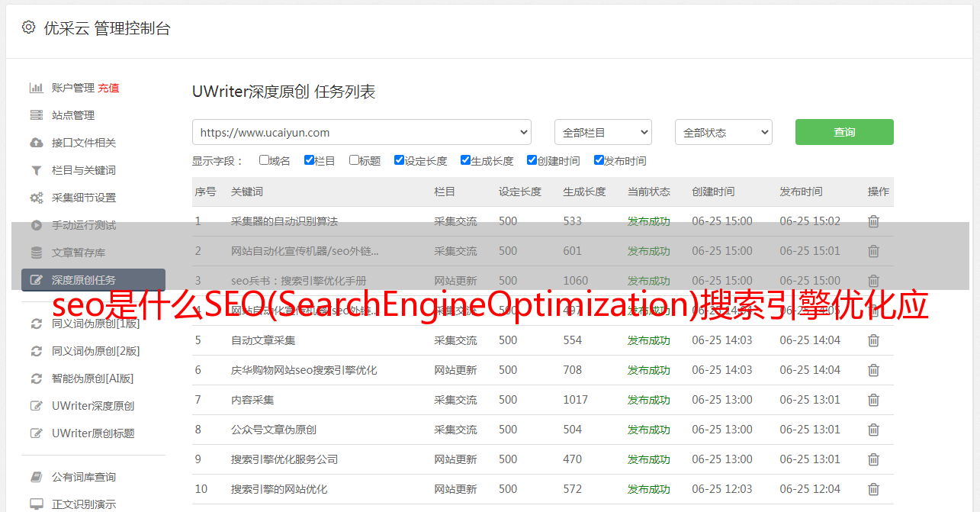The width and height of the screenshot is (980, 512).
Task: Click the gears icon for 采集细节设置
Action: pos(36,198)
